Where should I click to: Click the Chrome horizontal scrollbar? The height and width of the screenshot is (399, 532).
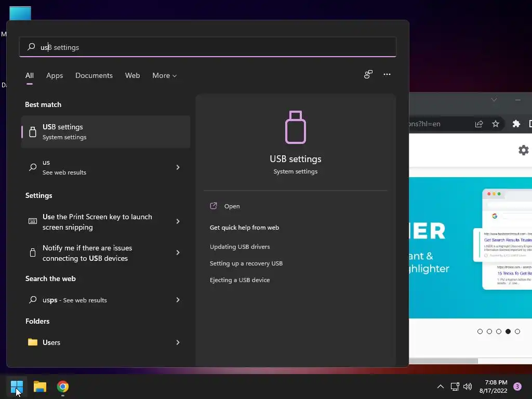tap(444, 361)
